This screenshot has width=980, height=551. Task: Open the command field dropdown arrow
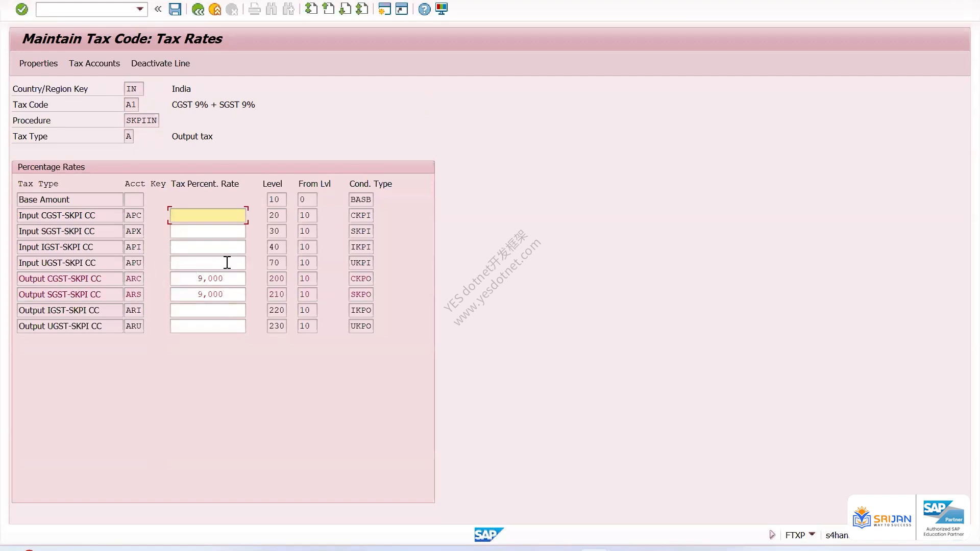140,9
